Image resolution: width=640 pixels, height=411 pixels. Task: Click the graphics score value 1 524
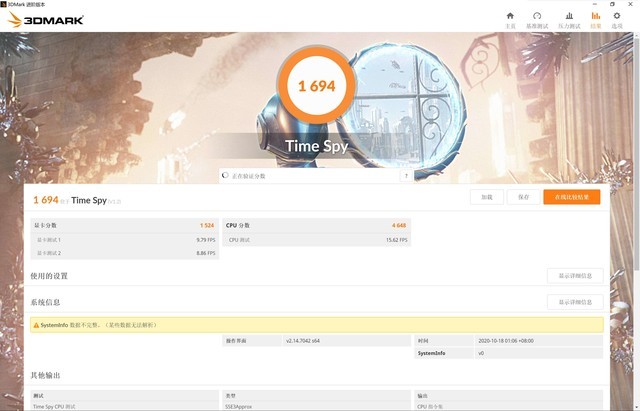click(x=207, y=225)
